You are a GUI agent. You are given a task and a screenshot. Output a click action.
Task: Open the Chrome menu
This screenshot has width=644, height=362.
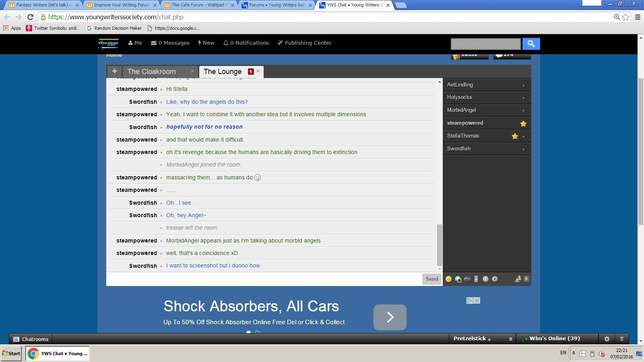(x=638, y=17)
